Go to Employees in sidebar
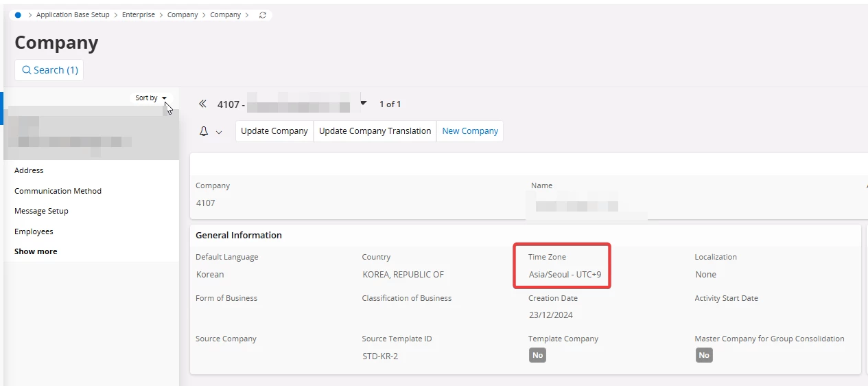868x386 pixels. tap(34, 231)
